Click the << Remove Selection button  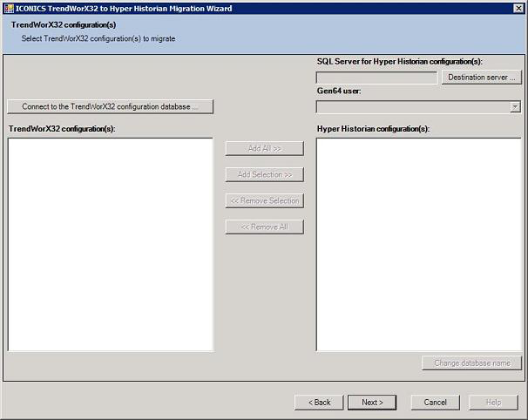point(265,200)
